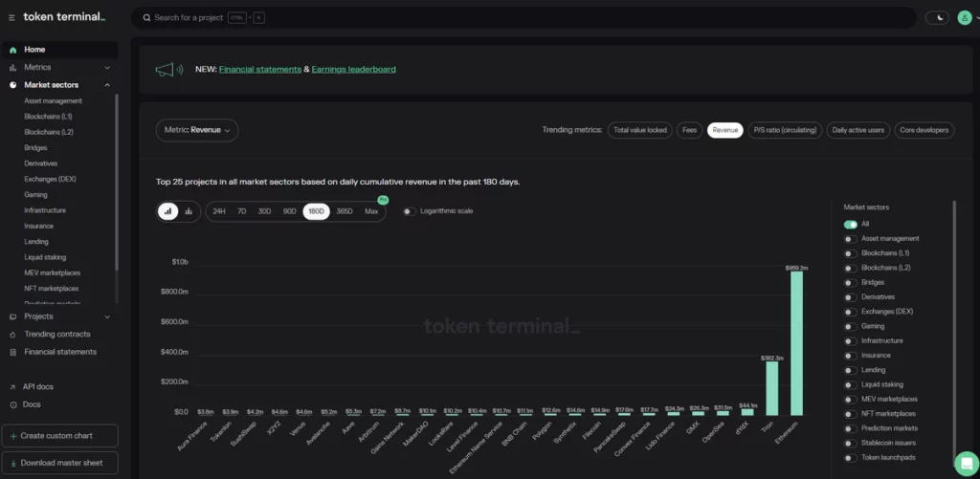Switch to stacked chart view icon
The image size is (980, 479).
[x=189, y=211]
